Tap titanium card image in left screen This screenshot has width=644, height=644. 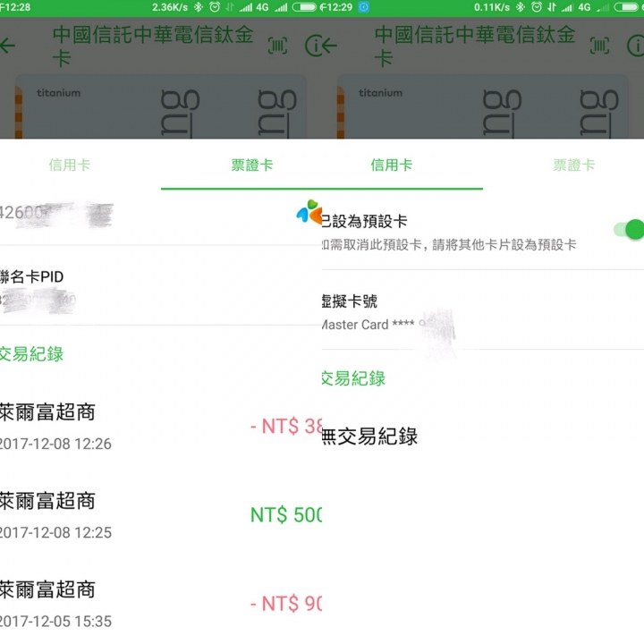point(161,106)
